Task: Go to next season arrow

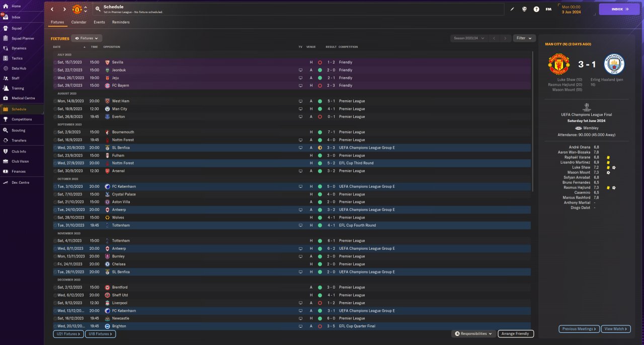Action: click(x=506, y=38)
